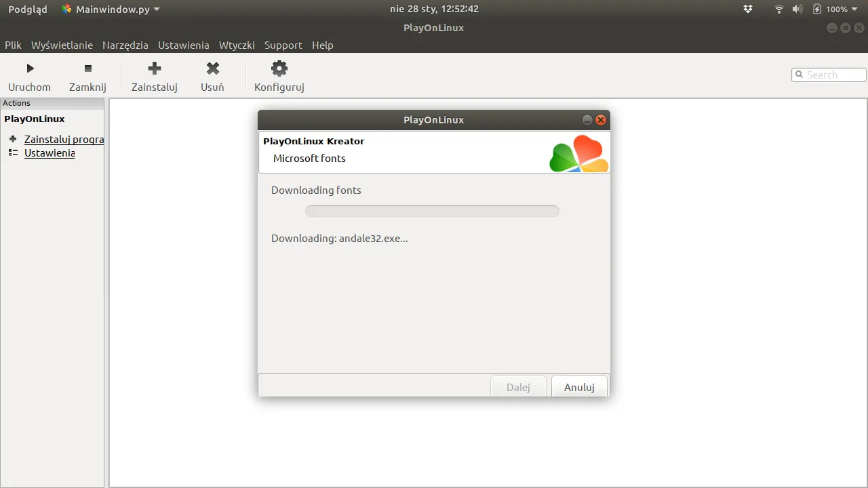Open the Ustawienia menu in menu bar
Screen dimensions: 868x488
click(184, 45)
